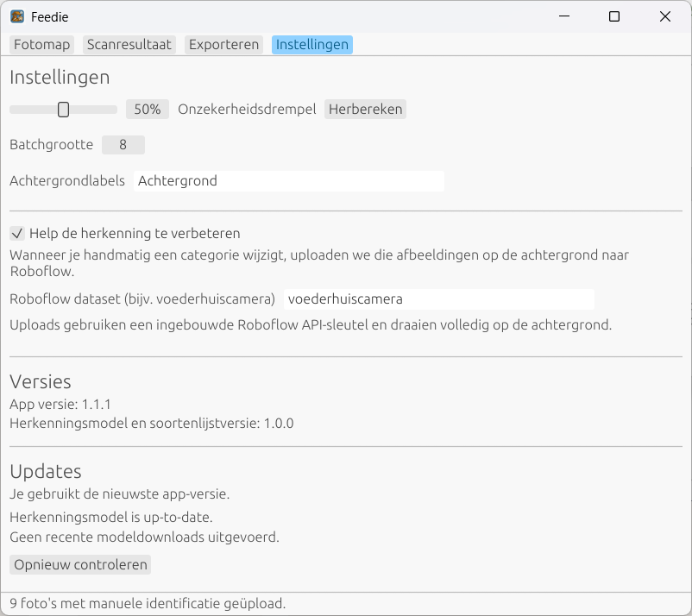Click the Batchgrootte field showing 8

click(x=123, y=145)
